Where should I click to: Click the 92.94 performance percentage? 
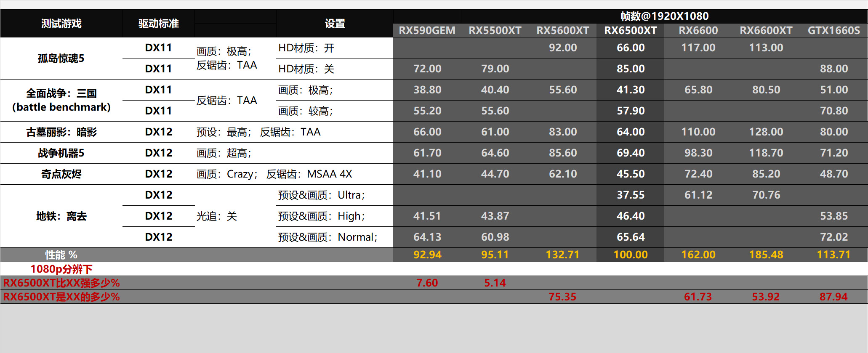(x=427, y=255)
